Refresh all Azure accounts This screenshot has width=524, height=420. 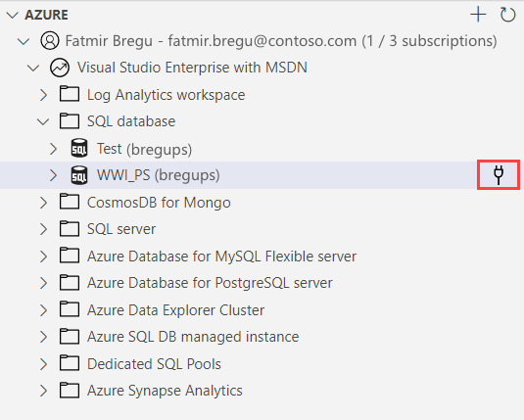(x=507, y=15)
